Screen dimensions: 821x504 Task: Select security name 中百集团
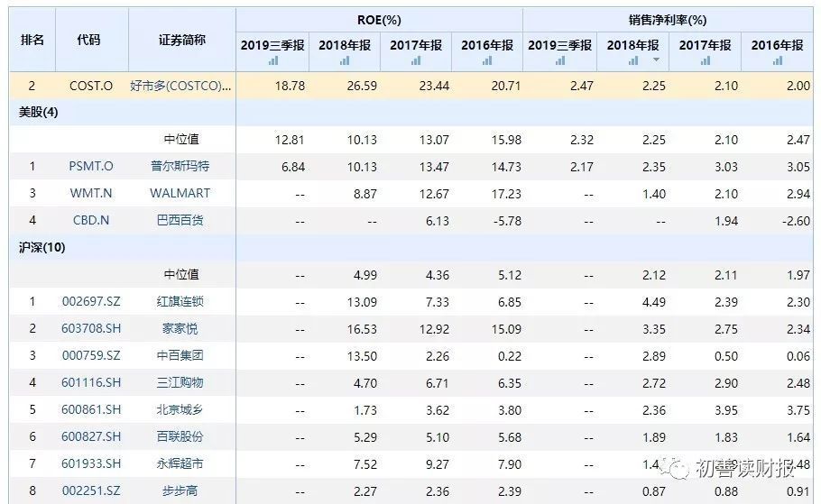click(x=180, y=355)
